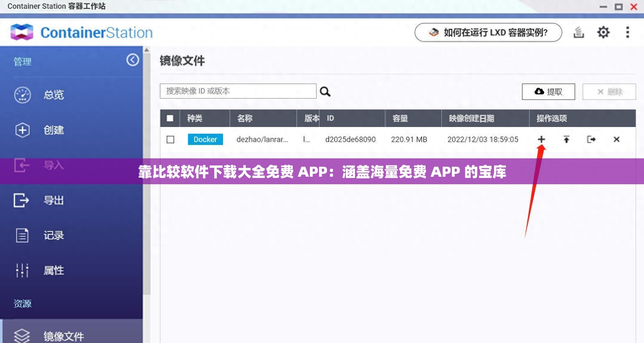Click the Docker type badge
The image size is (644, 343).
click(205, 139)
